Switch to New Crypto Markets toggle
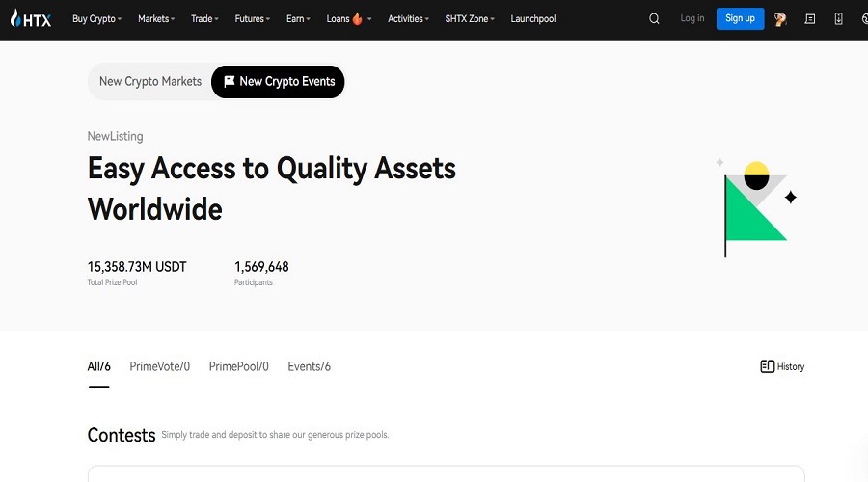The height and width of the screenshot is (482, 868). [150, 82]
